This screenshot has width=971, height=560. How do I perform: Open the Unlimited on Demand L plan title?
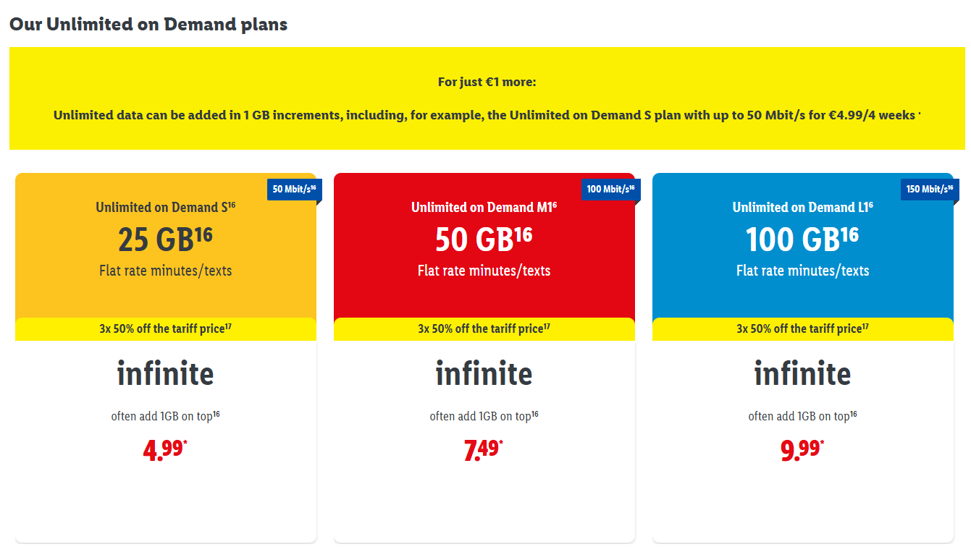[802, 208]
